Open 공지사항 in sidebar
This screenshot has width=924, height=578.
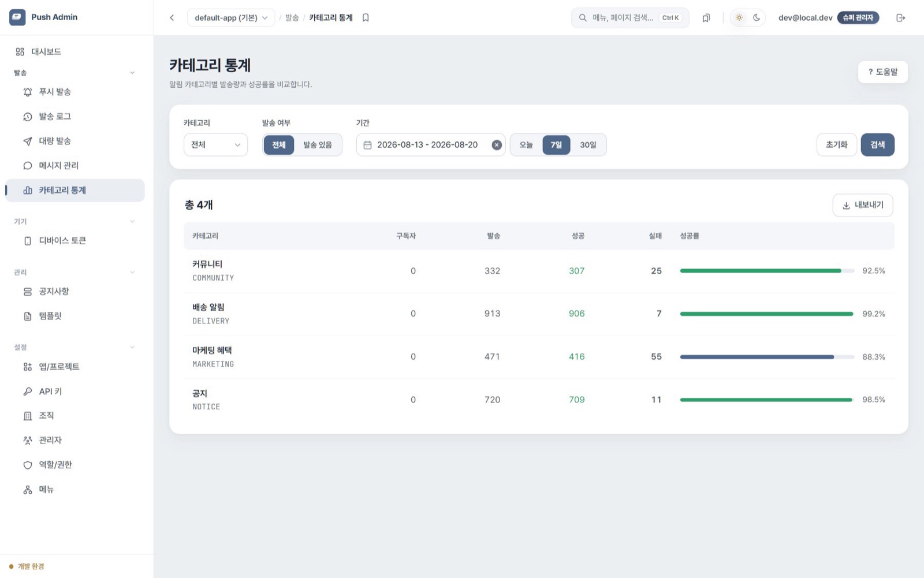(75, 292)
